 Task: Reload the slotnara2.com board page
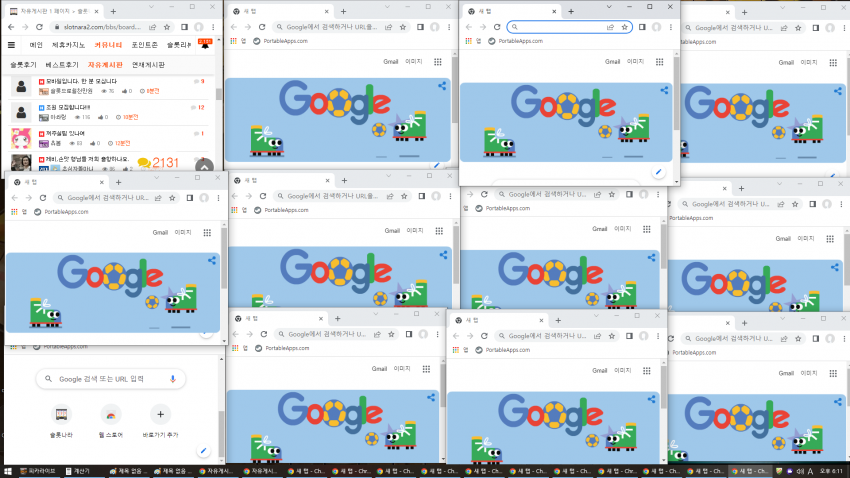click(39, 27)
